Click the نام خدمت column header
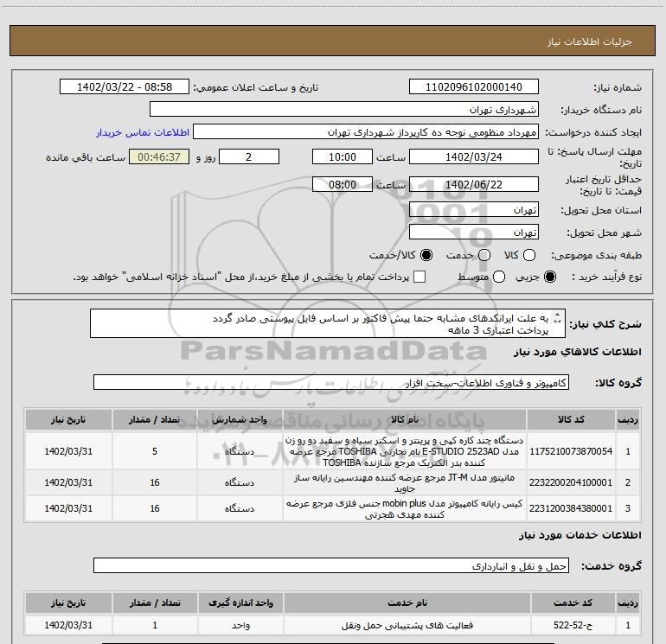666x644 pixels. point(407,603)
